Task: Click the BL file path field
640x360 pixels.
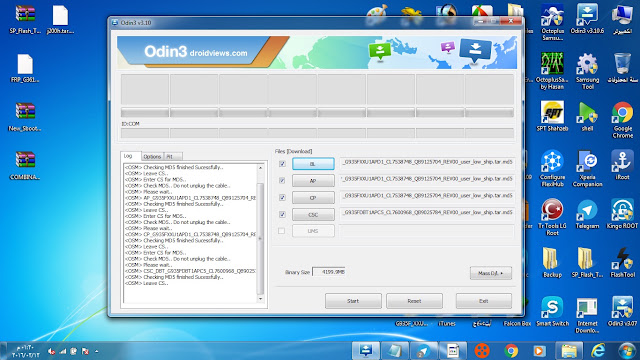Action: (427, 162)
